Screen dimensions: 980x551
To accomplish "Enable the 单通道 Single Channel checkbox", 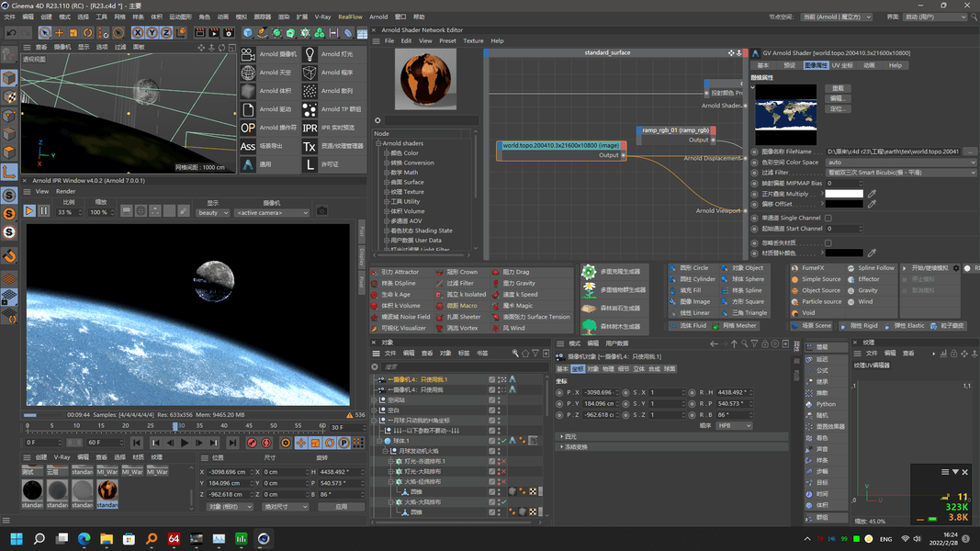I will pos(828,218).
